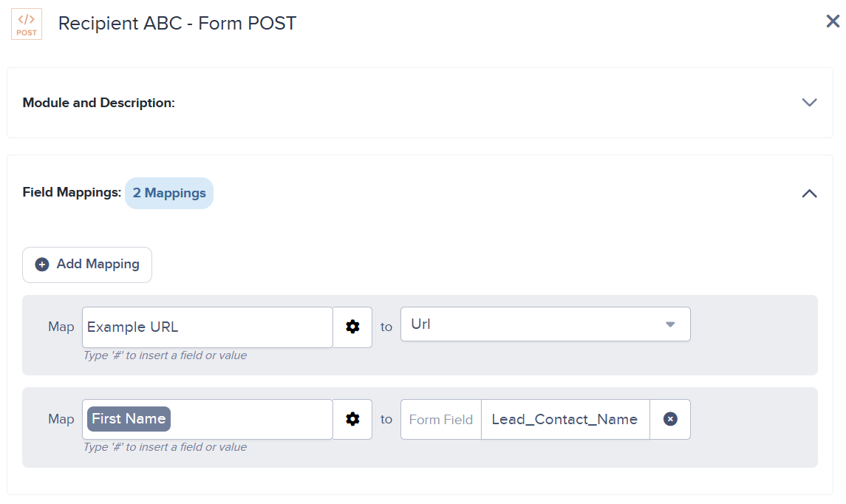Click hint text below Example URL field

pyautogui.click(x=165, y=355)
